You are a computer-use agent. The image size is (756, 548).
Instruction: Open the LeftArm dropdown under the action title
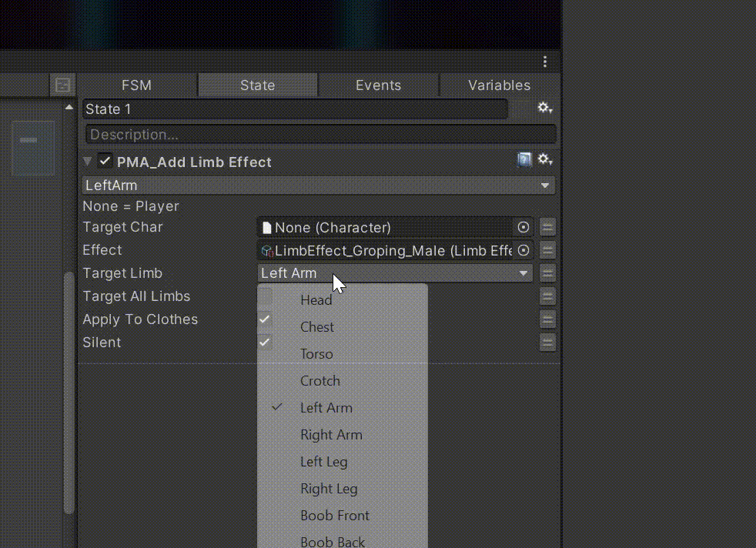coord(319,185)
